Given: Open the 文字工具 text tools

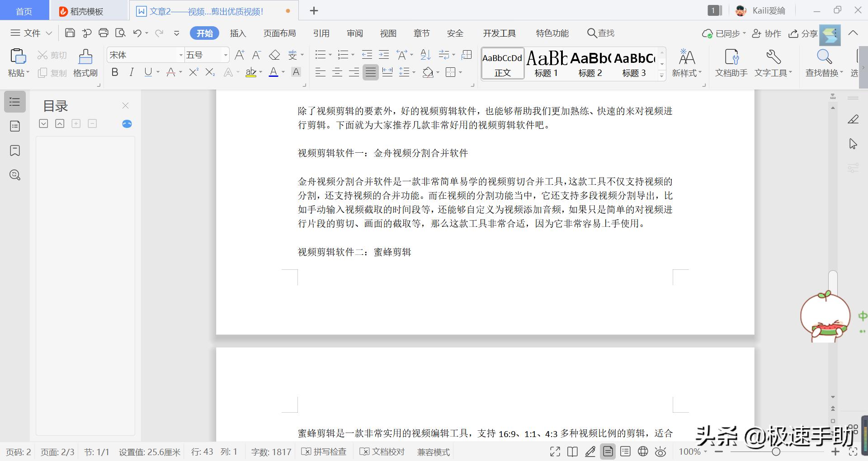Looking at the screenshot, I should pos(773,63).
